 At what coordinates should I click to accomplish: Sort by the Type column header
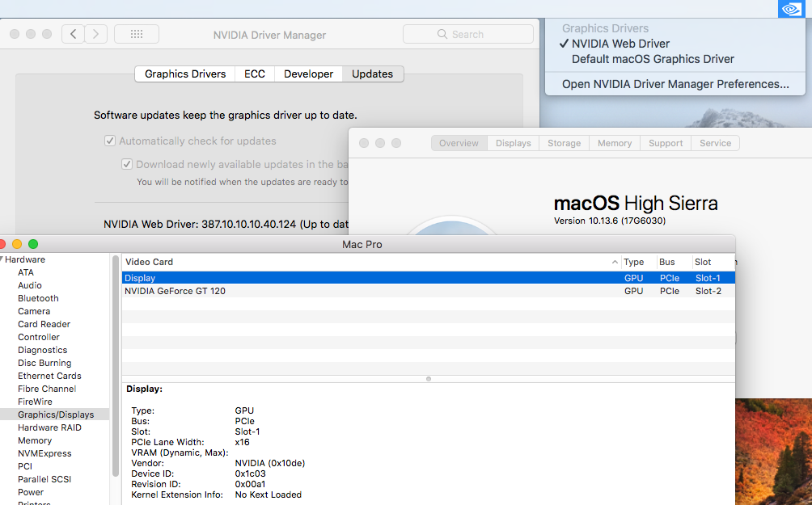(x=638, y=262)
